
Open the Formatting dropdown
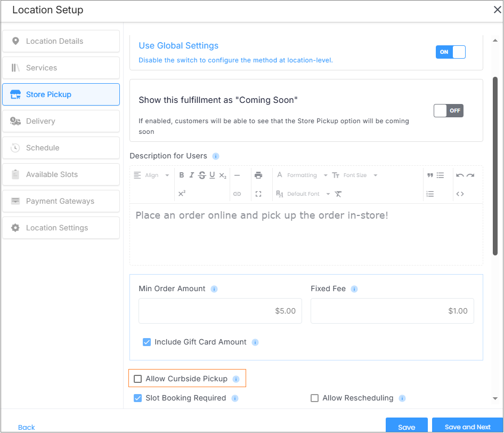point(302,175)
